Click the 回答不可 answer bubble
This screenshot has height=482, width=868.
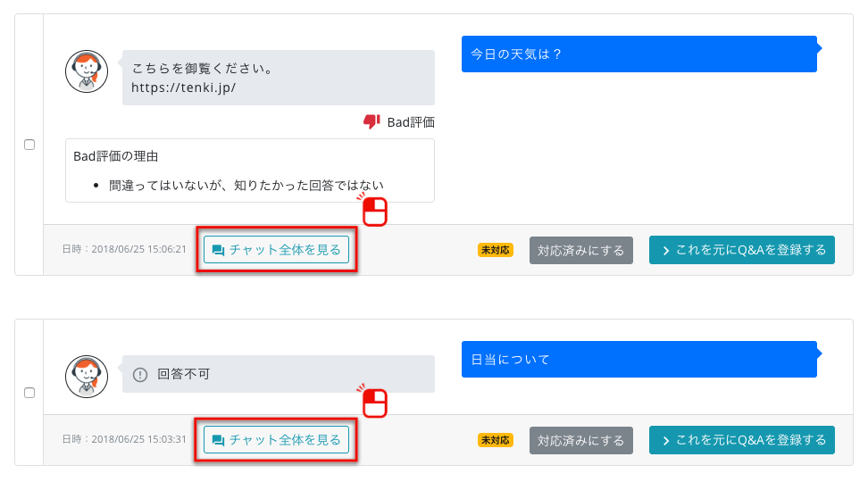coord(278,374)
